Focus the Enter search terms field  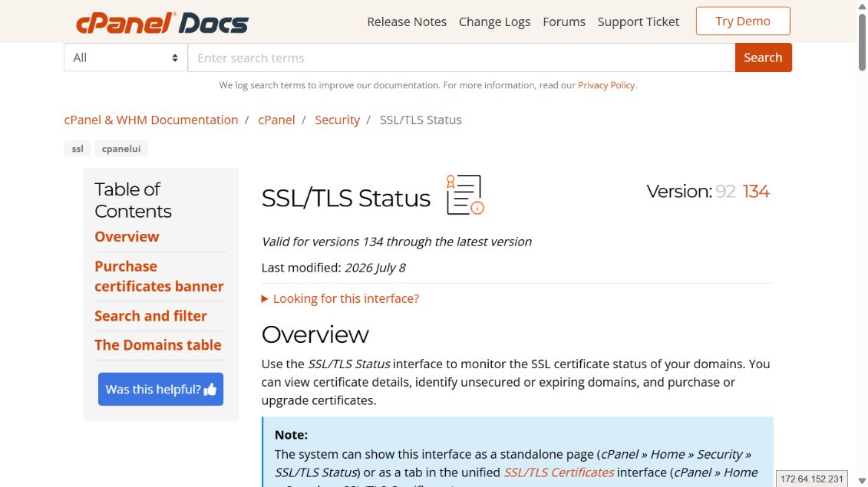[x=461, y=58]
